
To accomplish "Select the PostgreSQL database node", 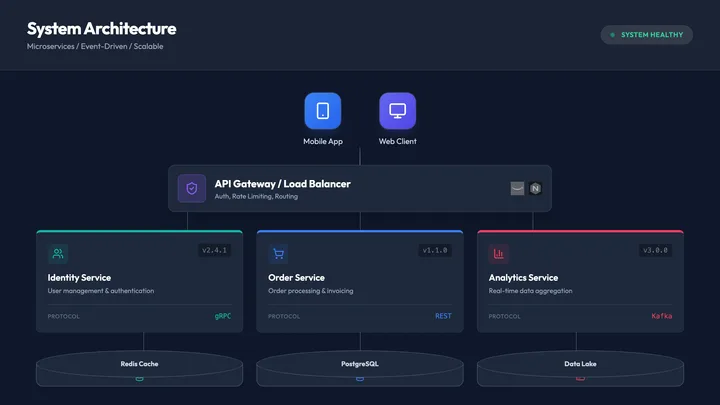I will pyautogui.click(x=360, y=368).
